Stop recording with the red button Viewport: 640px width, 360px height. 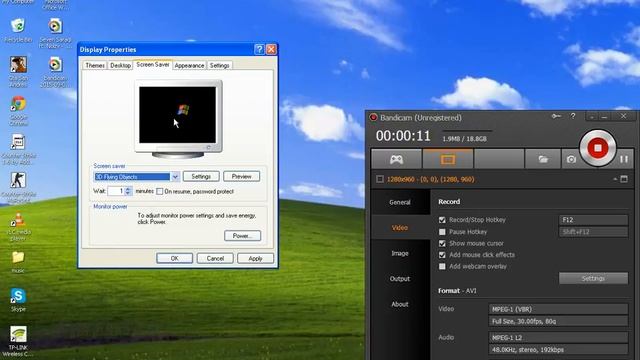tap(598, 148)
